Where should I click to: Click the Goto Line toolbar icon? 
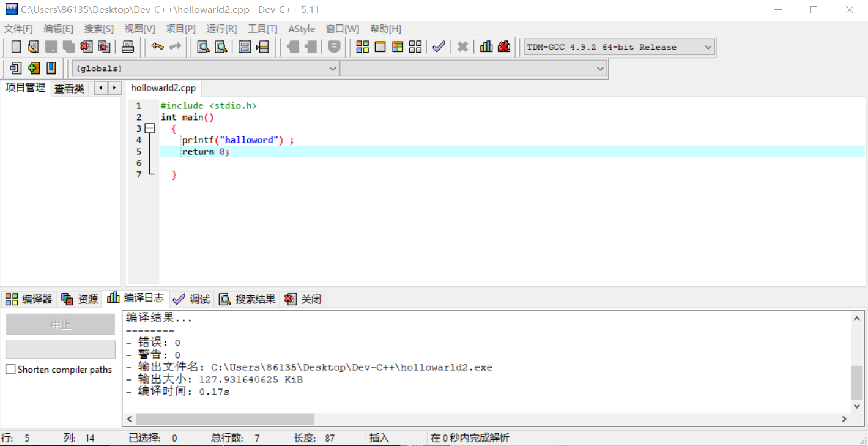[x=263, y=46]
